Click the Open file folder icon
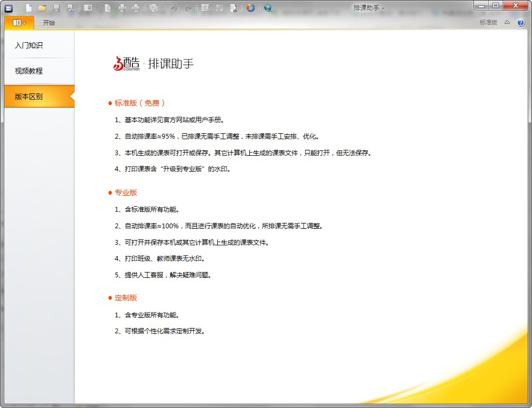Image resolution: width=532 pixels, height=408 pixels. [42, 8]
